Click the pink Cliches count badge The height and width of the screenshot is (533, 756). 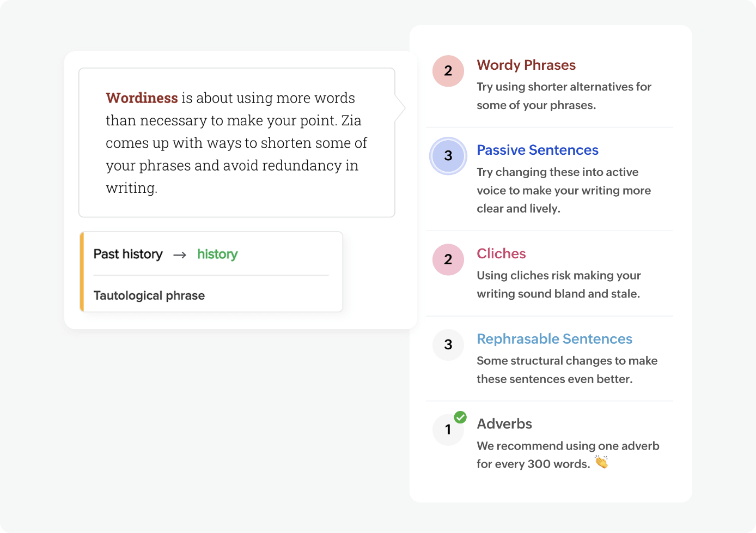448,259
